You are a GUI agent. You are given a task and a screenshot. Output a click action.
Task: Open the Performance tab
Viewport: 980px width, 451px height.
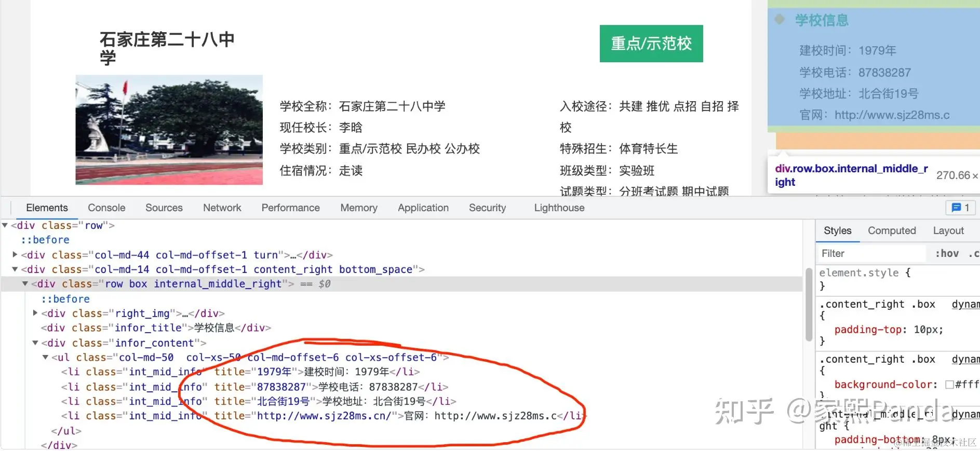coord(291,208)
